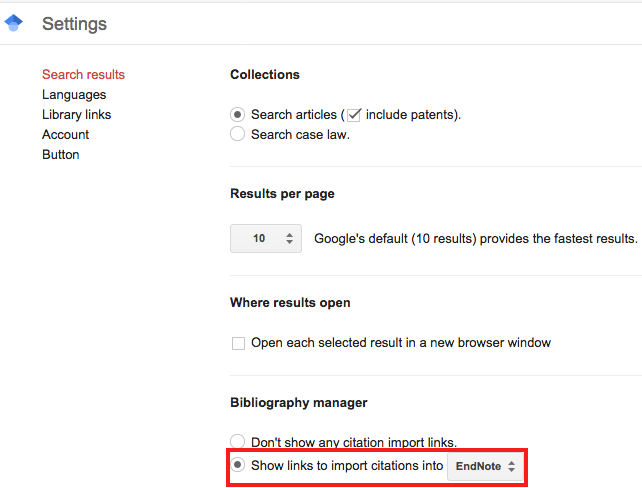
Task: Open the Button settings section
Action: point(61,155)
